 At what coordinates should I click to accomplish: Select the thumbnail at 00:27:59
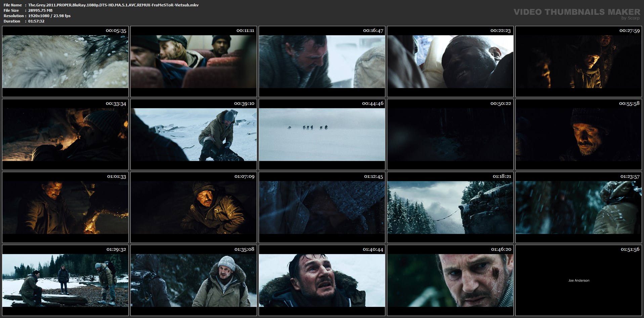pyautogui.click(x=578, y=62)
